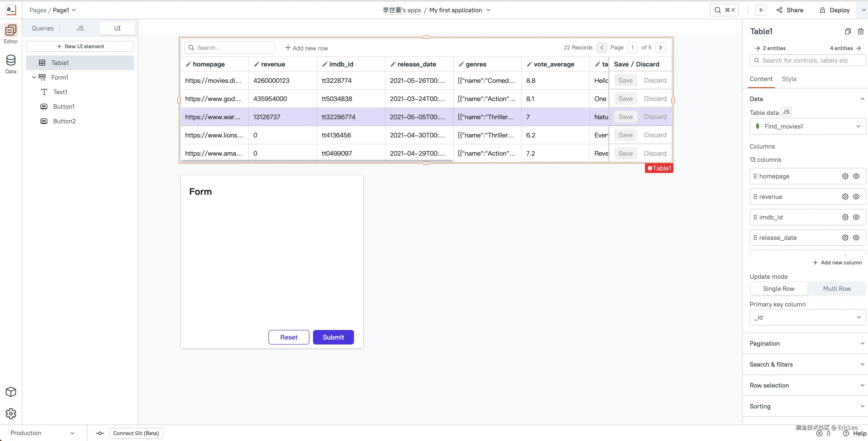
Task: Click the preview play button in the top bar
Action: pos(761,10)
